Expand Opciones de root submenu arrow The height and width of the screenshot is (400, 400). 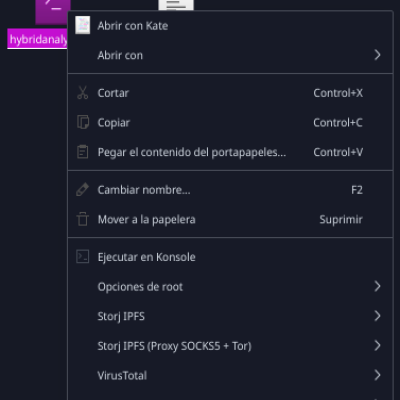[377, 286]
